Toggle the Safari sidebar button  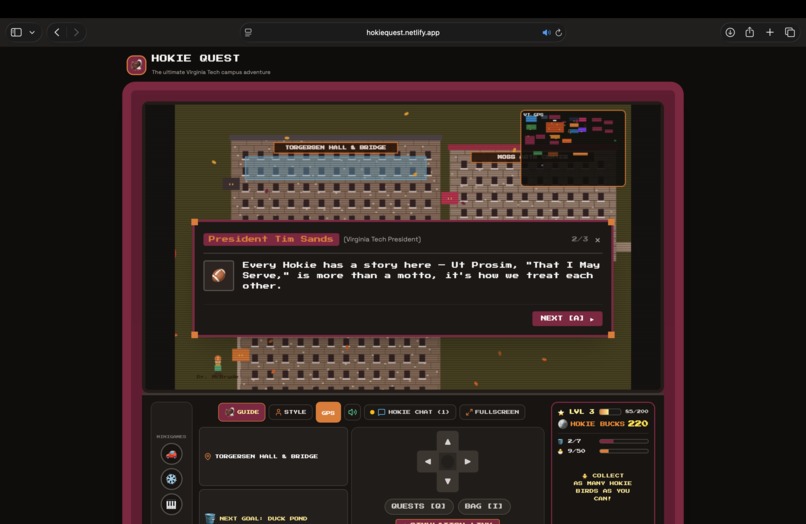pos(16,32)
